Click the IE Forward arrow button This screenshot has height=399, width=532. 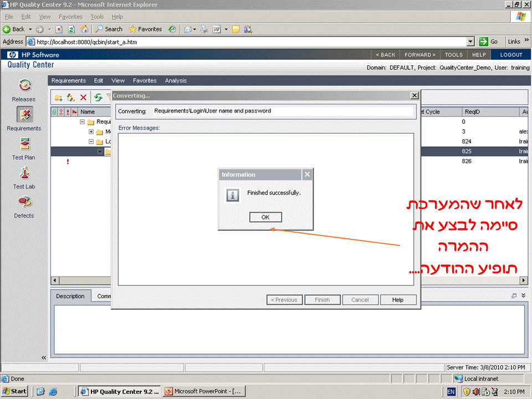pos(40,29)
